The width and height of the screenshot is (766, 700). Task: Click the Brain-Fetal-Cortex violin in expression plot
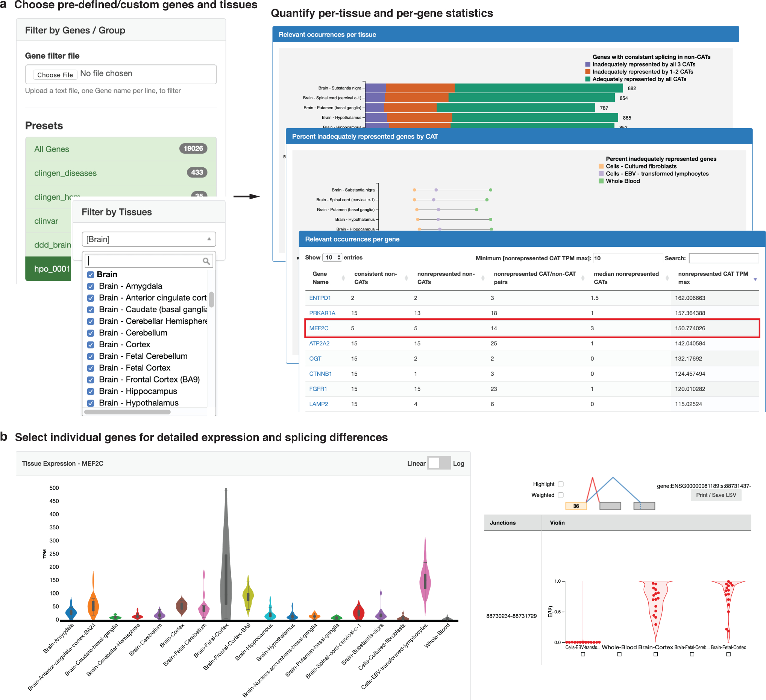click(x=226, y=555)
